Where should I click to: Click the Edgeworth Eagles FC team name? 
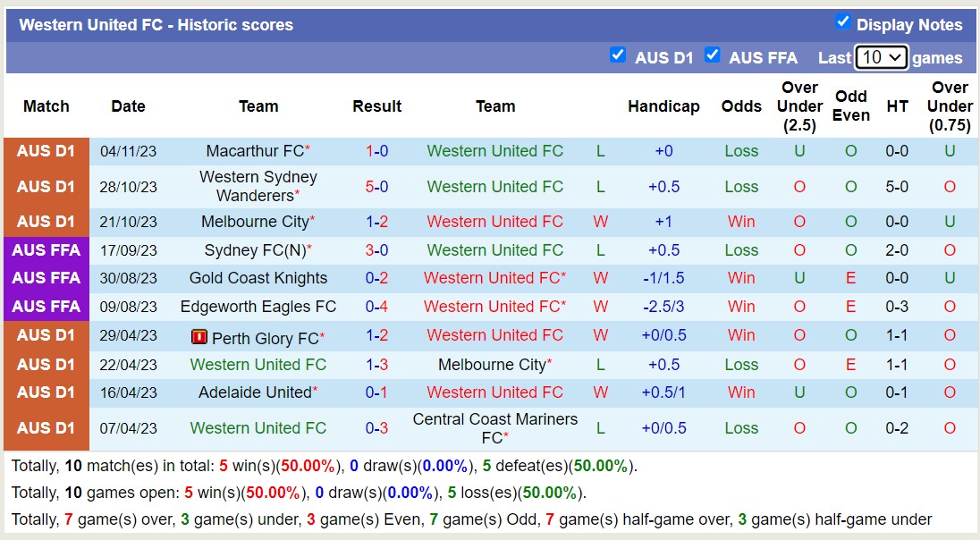pos(258,307)
